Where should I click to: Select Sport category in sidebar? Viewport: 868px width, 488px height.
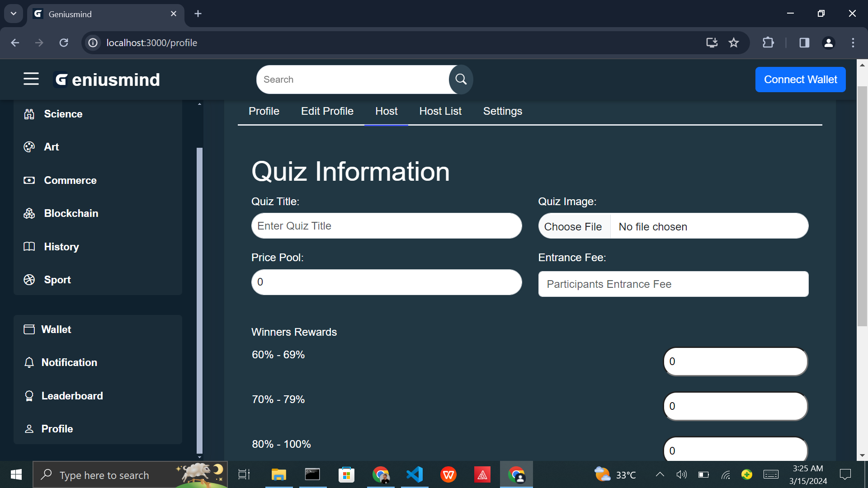coord(57,280)
